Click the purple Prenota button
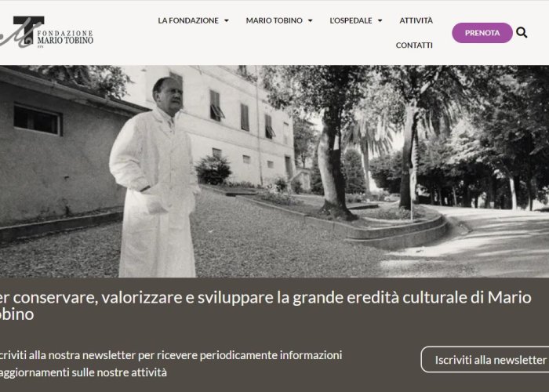The width and height of the screenshot is (549, 392). [482, 33]
